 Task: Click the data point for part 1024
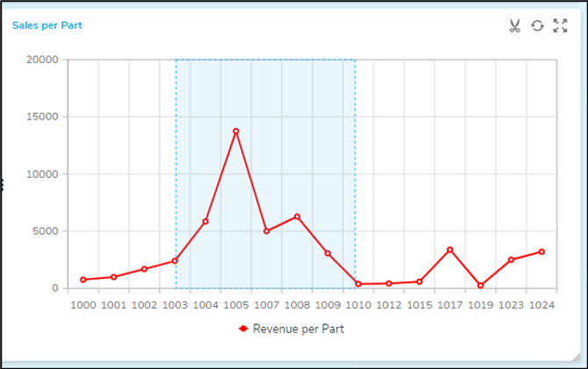(x=541, y=252)
